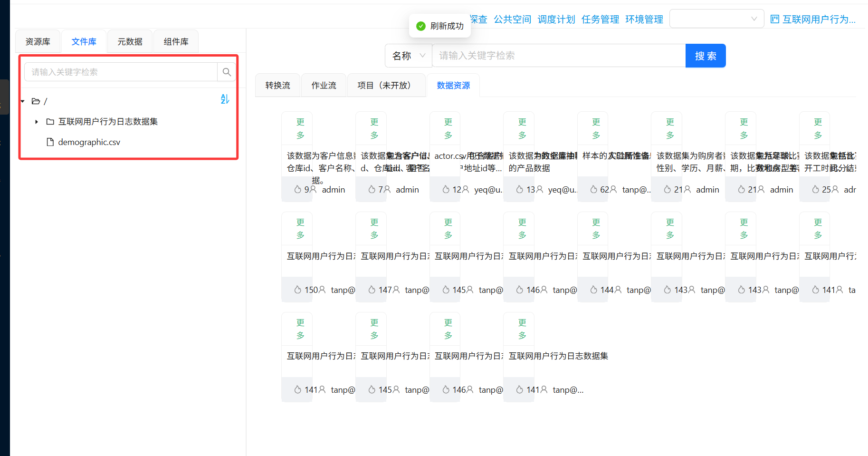Viewport: 868px width, 456px height.
Task: Click the flame icon with count 12
Action: click(x=446, y=189)
